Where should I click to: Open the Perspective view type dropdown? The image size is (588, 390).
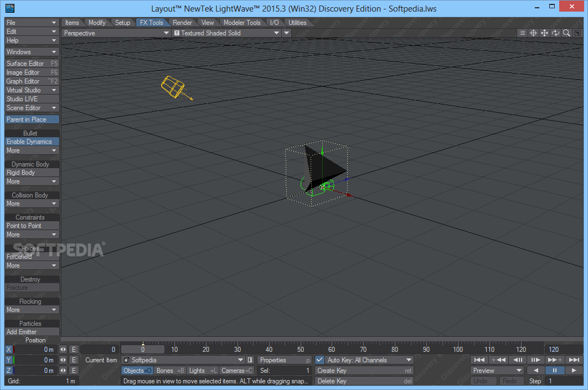(116, 33)
